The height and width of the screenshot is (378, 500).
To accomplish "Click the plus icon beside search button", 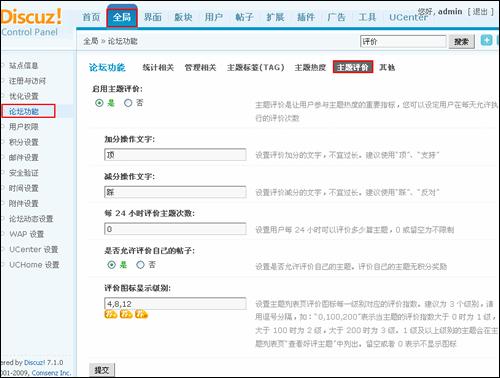I will [x=486, y=41].
